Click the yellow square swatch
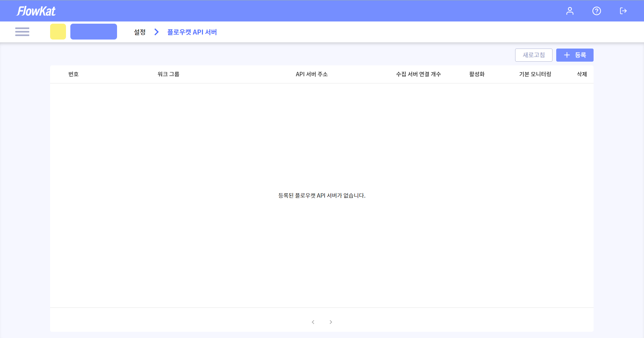Screen dimensions: 644x338 pyautogui.click(x=58, y=32)
